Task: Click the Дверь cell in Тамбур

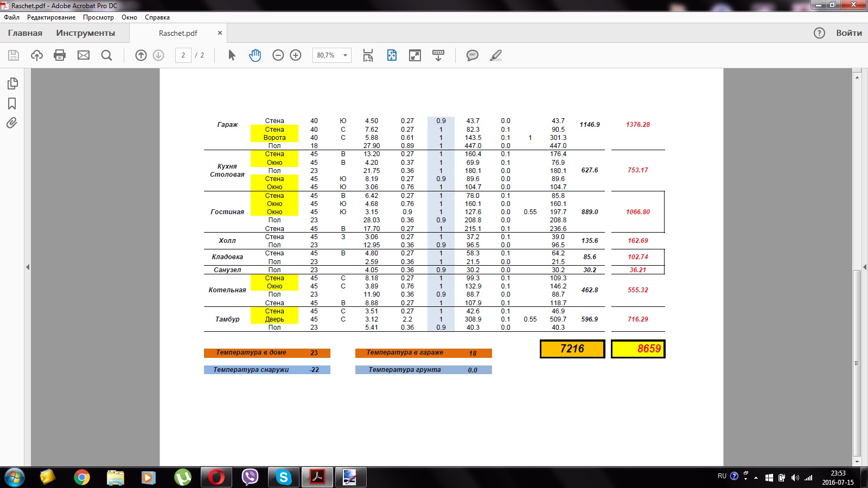Action: click(275, 319)
